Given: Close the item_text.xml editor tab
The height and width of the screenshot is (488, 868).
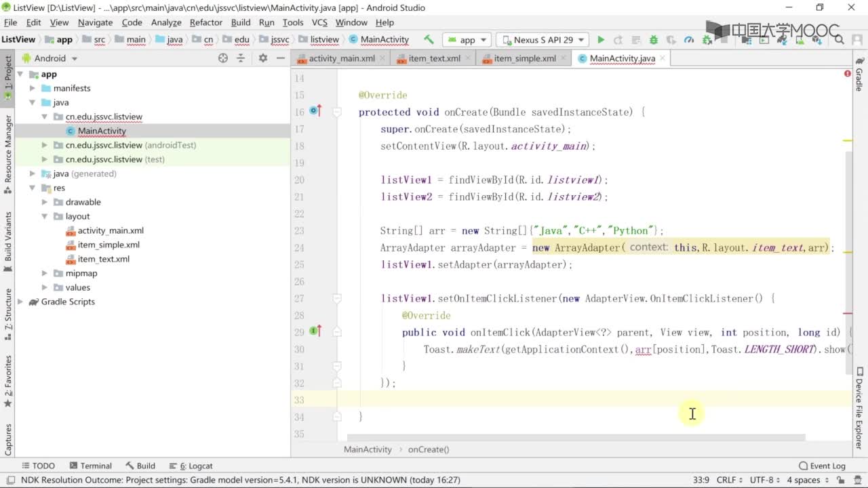Looking at the screenshot, I should point(469,58).
